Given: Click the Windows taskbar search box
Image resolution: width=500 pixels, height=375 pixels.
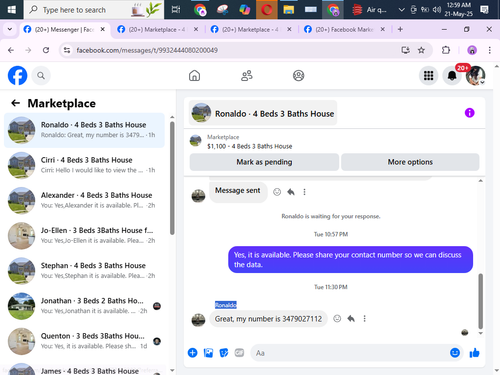Looking at the screenshot, I should (x=94, y=10).
